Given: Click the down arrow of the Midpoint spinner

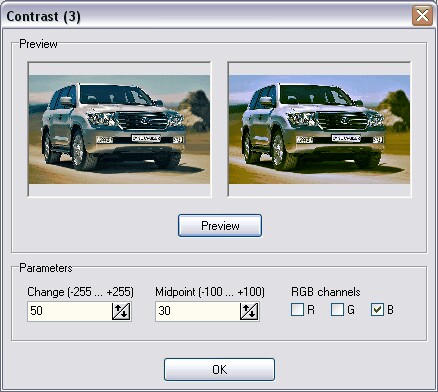Looking at the screenshot, I should click(253, 313).
